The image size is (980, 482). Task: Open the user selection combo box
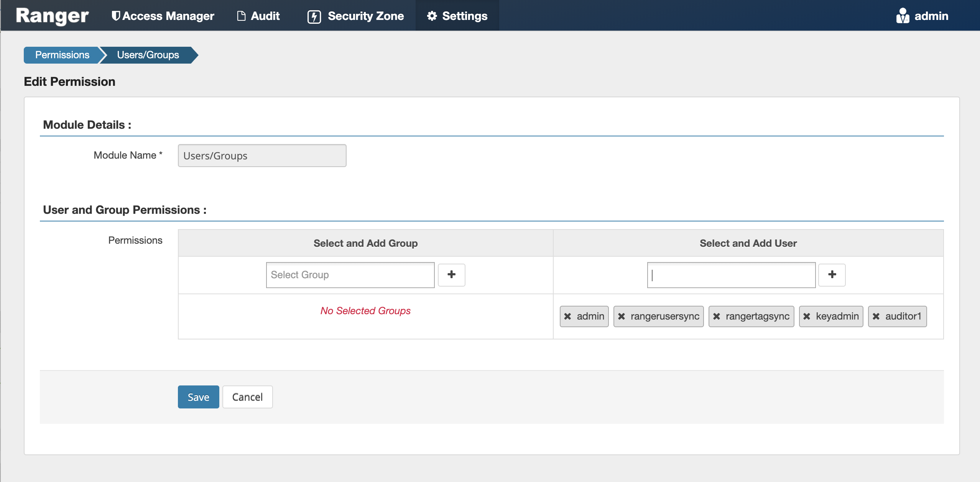coord(731,275)
